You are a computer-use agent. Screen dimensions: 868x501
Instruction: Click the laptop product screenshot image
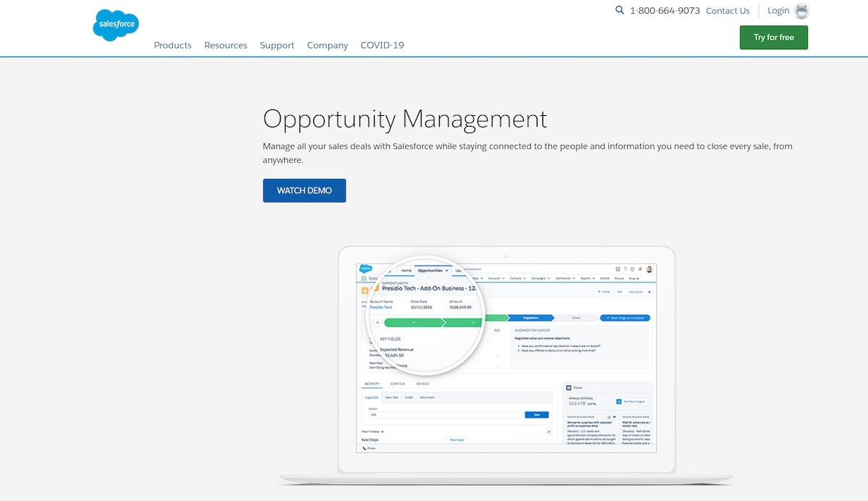[506, 366]
